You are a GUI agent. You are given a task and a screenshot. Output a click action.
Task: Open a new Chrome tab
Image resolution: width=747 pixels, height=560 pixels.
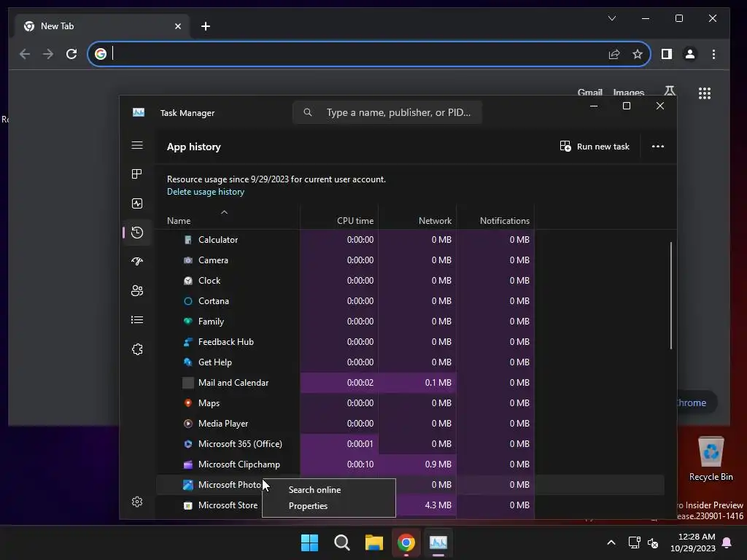[206, 26]
